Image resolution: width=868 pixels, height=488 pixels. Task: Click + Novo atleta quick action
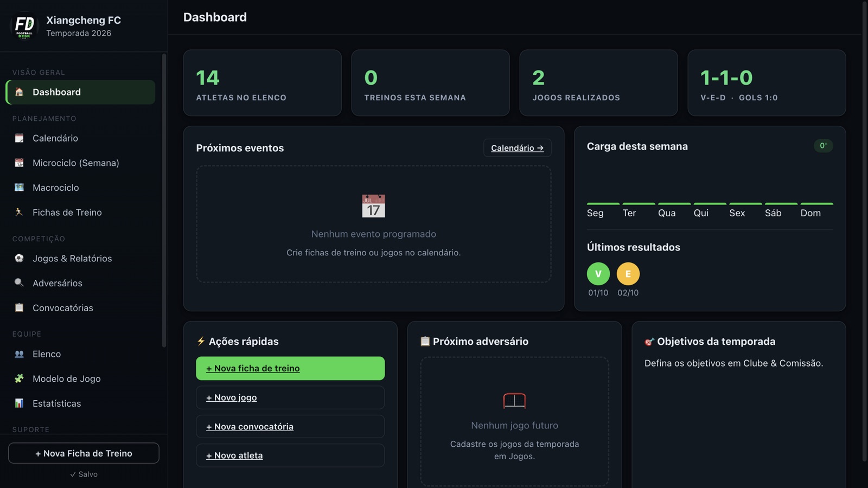(290, 455)
